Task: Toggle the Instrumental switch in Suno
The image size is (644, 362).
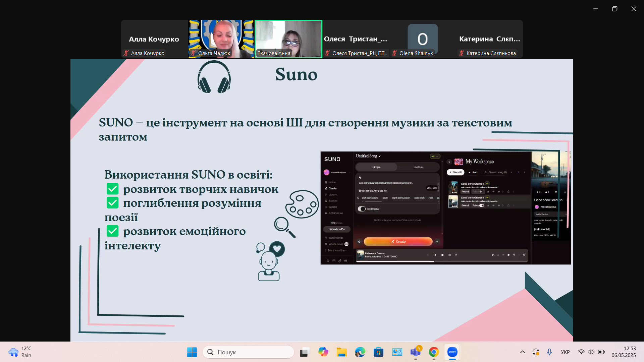Action: click(362, 209)
